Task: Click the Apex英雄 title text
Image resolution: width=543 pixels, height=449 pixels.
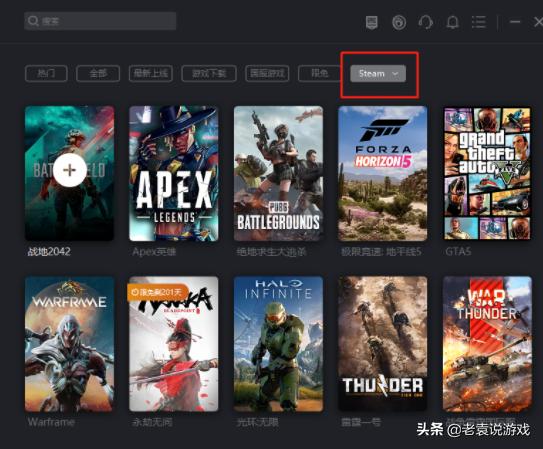Action: [x=154, y=252]
